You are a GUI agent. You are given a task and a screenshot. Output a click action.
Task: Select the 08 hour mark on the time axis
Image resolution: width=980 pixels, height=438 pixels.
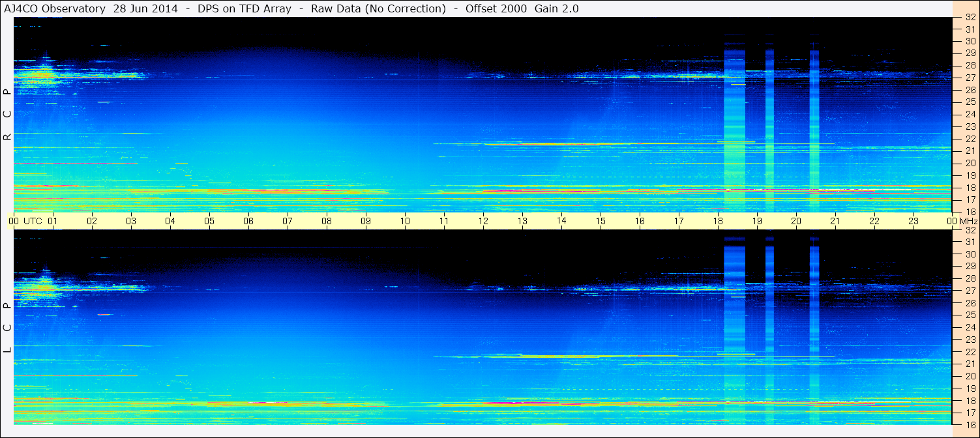[327, 221]
